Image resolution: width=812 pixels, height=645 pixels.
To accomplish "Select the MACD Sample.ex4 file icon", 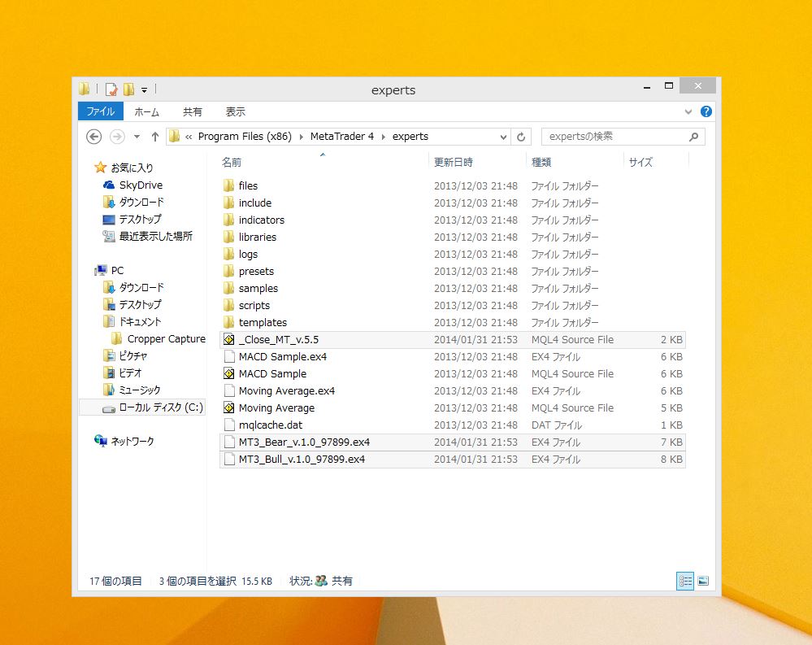I will point(229,356).
